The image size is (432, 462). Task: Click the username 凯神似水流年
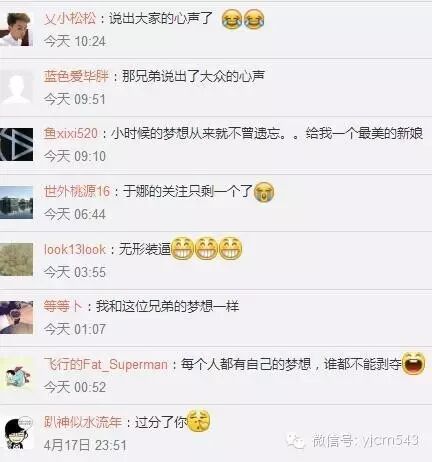[x=83, y=422]
